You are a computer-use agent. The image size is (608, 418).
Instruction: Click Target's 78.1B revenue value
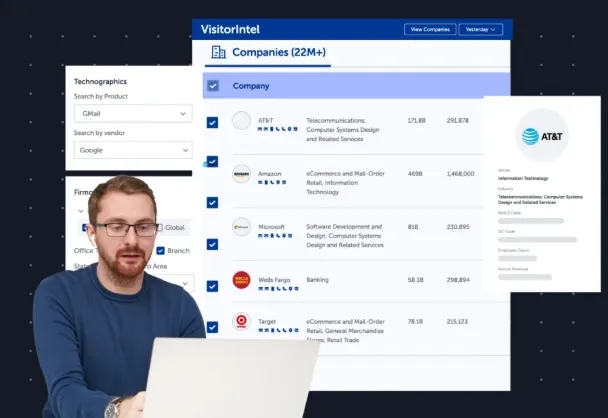[415, 321]
